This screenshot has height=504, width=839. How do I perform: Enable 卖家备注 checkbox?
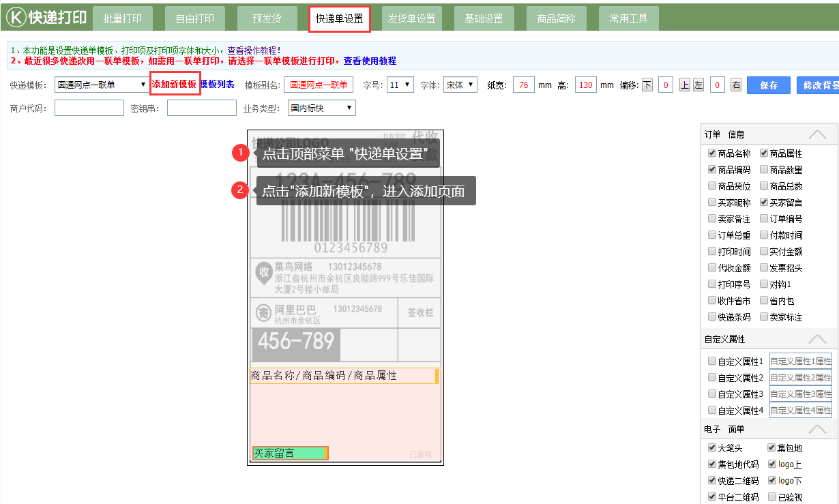point(712,218)
